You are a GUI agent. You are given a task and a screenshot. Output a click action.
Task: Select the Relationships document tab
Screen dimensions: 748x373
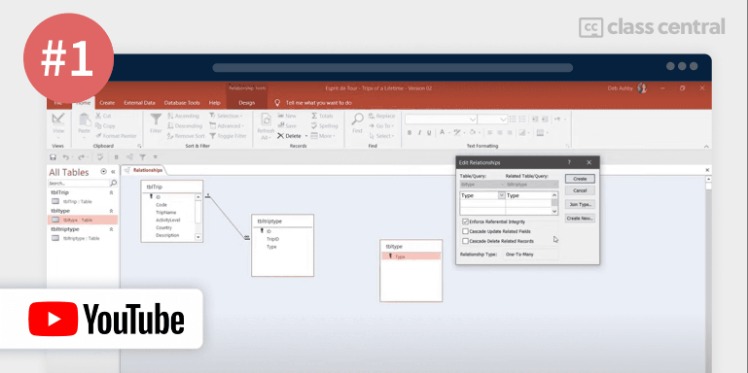coord(143,170)
